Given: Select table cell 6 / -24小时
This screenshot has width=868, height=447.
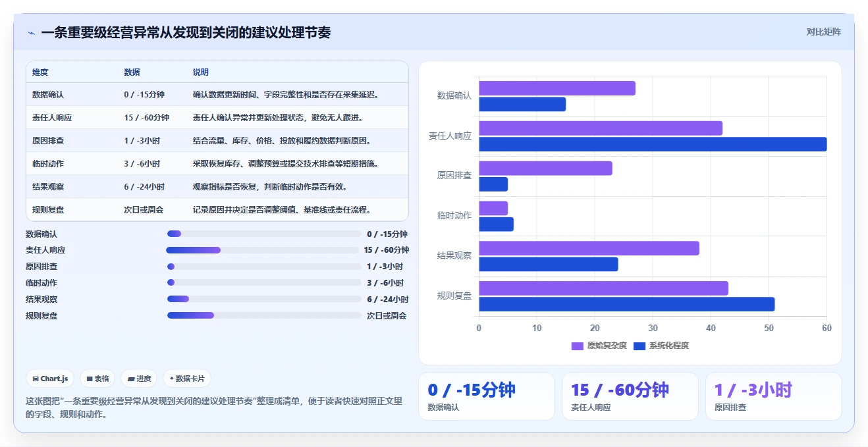Looking at the screenshot, I should point(144,187).
